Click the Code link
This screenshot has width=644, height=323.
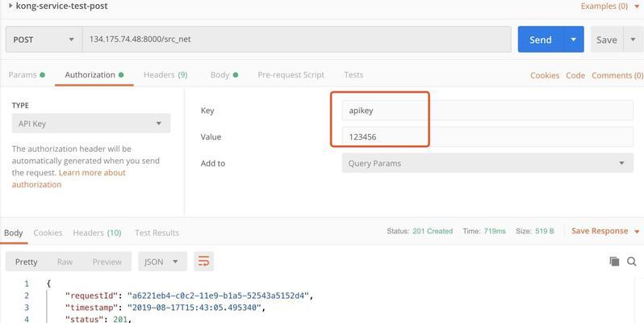[575, 75]
